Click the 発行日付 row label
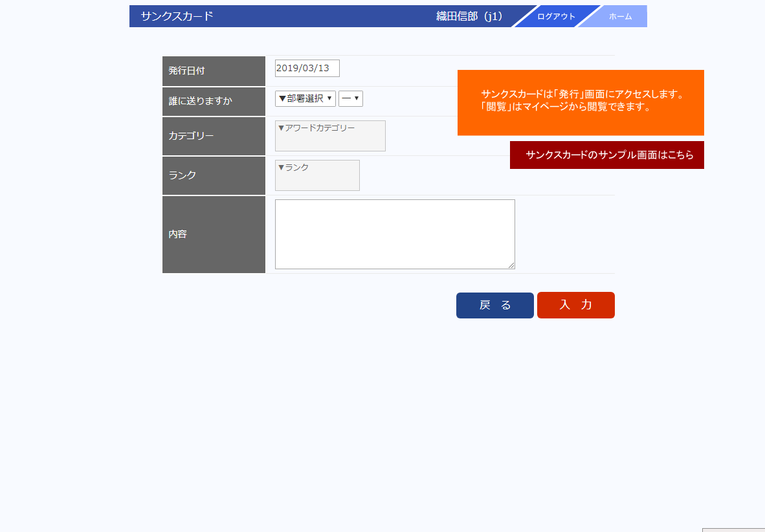The height and width of the screenshot is (532, 765). 214,71
